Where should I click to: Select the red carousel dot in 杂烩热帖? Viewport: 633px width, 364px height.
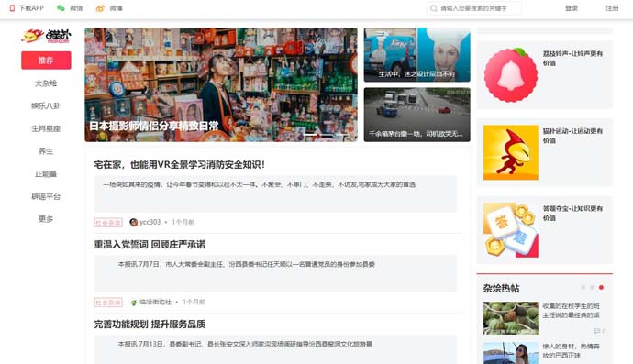[x=601, y=287]
